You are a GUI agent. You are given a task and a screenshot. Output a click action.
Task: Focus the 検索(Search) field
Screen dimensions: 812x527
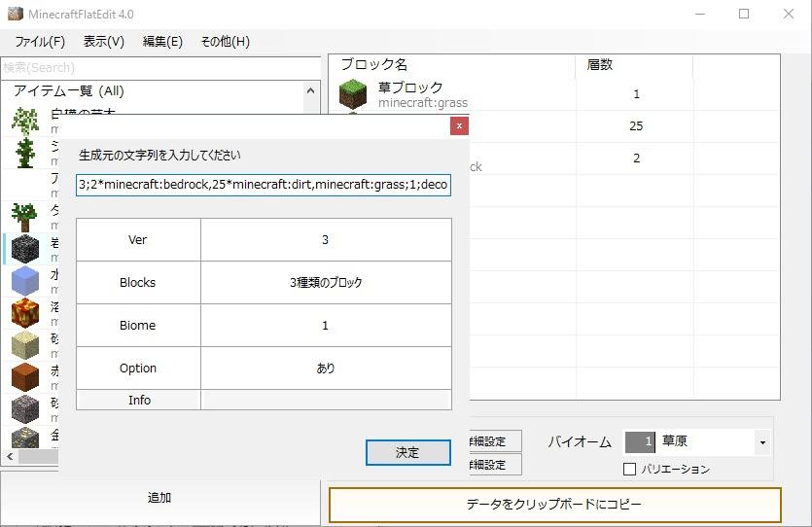click(160, 68)
